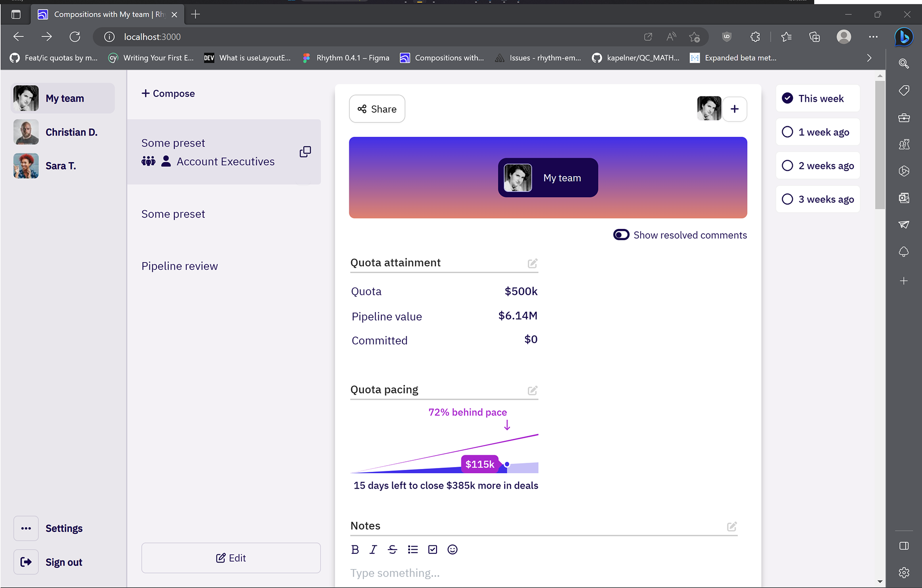Click the Italic formatting icon

point(373,550)
